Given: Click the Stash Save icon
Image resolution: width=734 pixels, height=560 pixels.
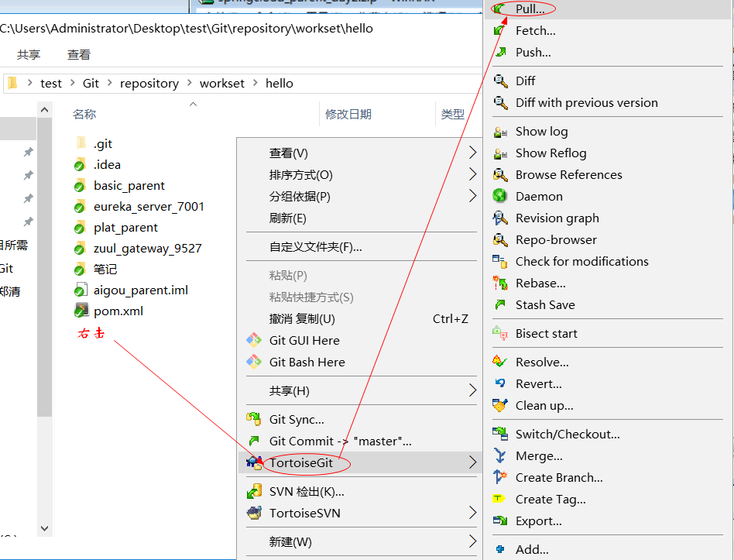Looking at the screenshot, I should pos(500,305).
